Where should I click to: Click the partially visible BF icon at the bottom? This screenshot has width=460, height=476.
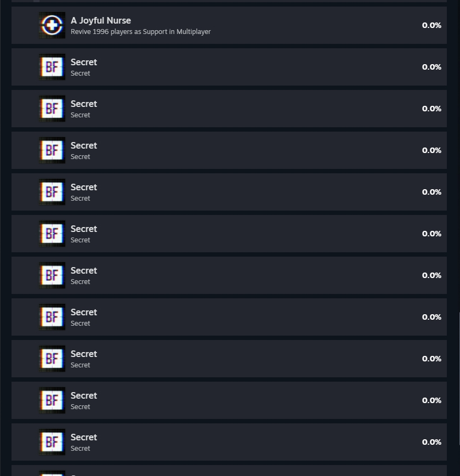(x=52, y=473)
